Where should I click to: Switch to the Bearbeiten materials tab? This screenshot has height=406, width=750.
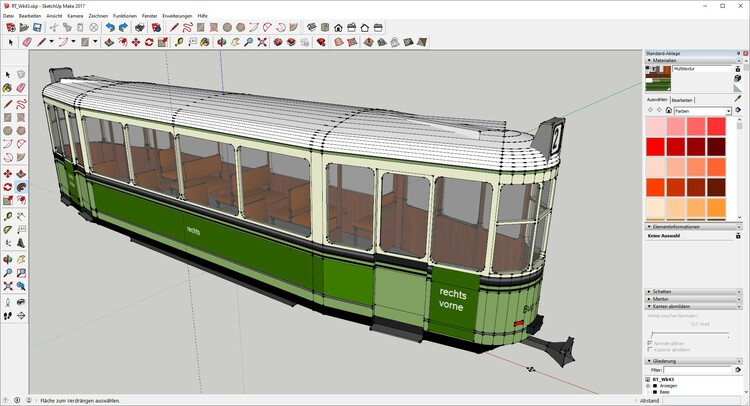coord(682,100)
